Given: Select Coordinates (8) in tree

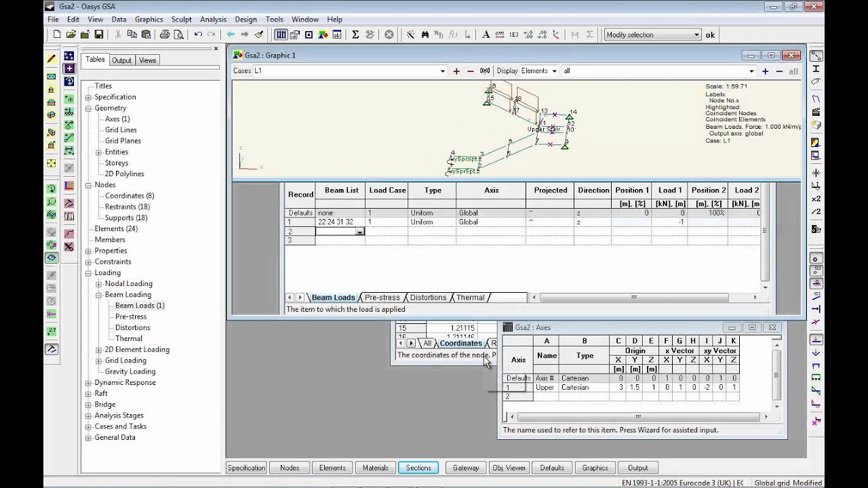Looking at the screenshot, I should [x=129, y=196].
